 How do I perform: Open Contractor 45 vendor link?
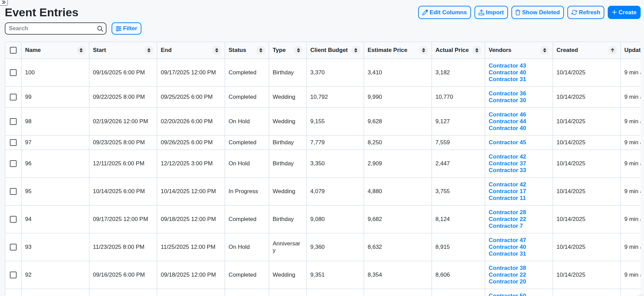[507, 142]
